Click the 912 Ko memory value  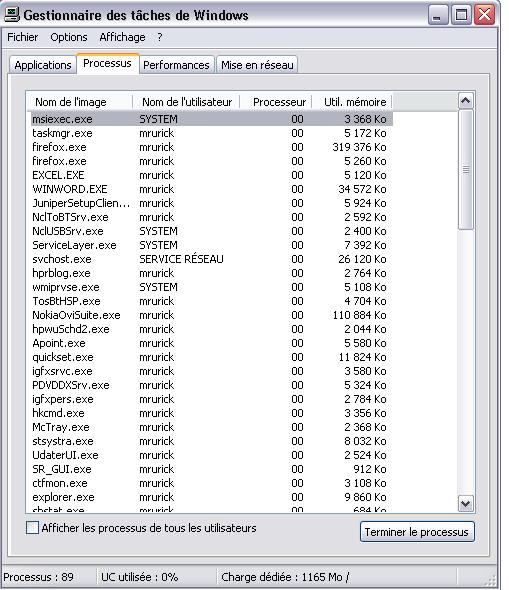click(370, 469)
